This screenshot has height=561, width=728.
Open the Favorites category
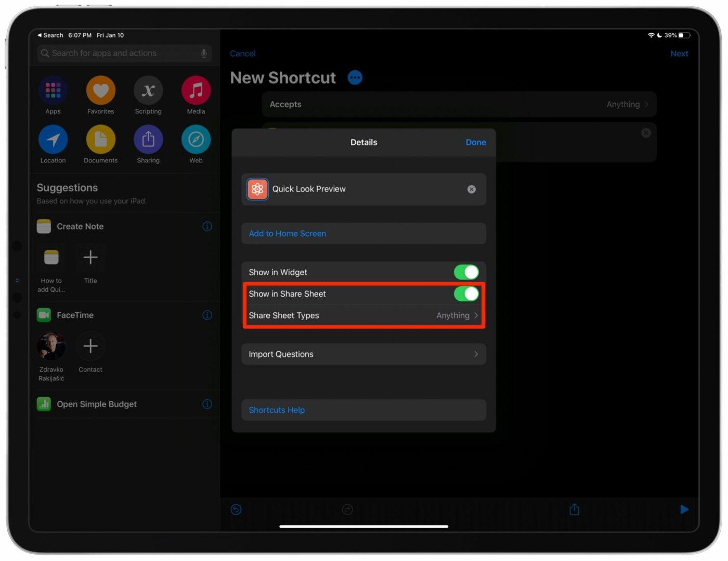(100, 91)
